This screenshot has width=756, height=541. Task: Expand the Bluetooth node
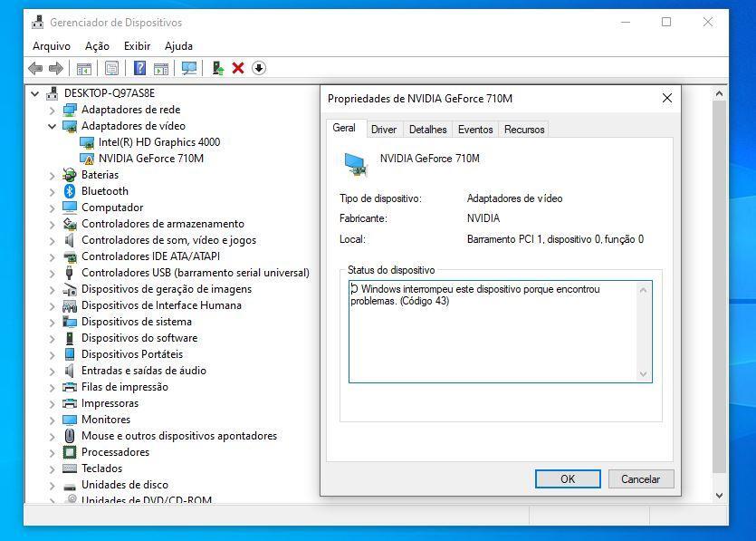(53, 192)
